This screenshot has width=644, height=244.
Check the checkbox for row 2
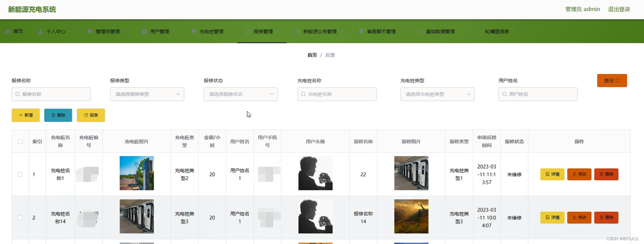[x=20, y=217]
